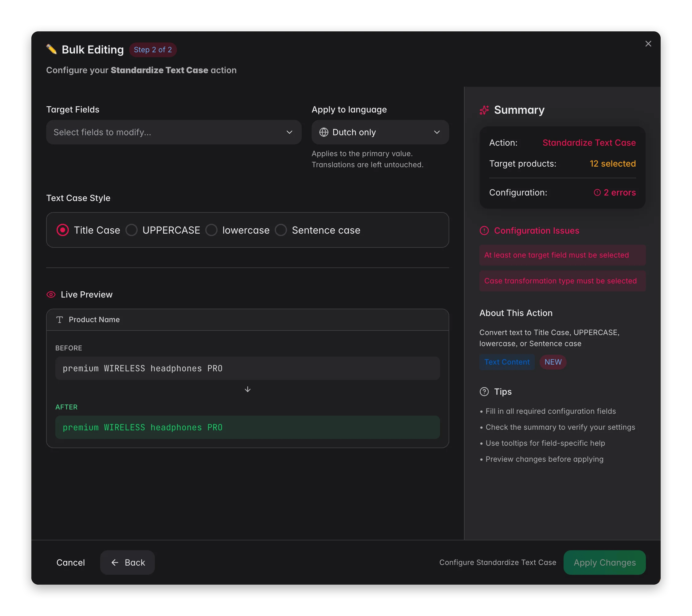
Task: Click the 12 selected products value
Action: point(612,164)
